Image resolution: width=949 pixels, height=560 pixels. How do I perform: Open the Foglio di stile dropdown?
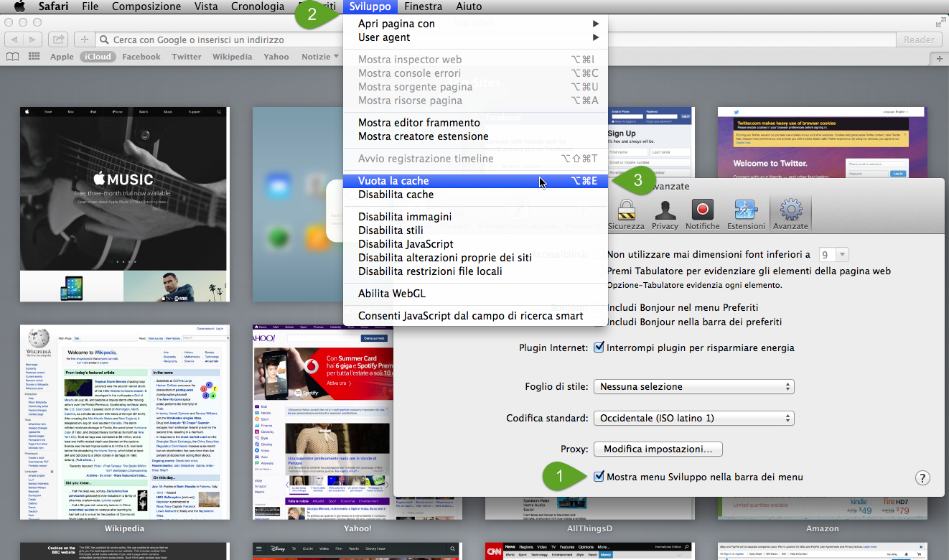click(x=693, y=386)
